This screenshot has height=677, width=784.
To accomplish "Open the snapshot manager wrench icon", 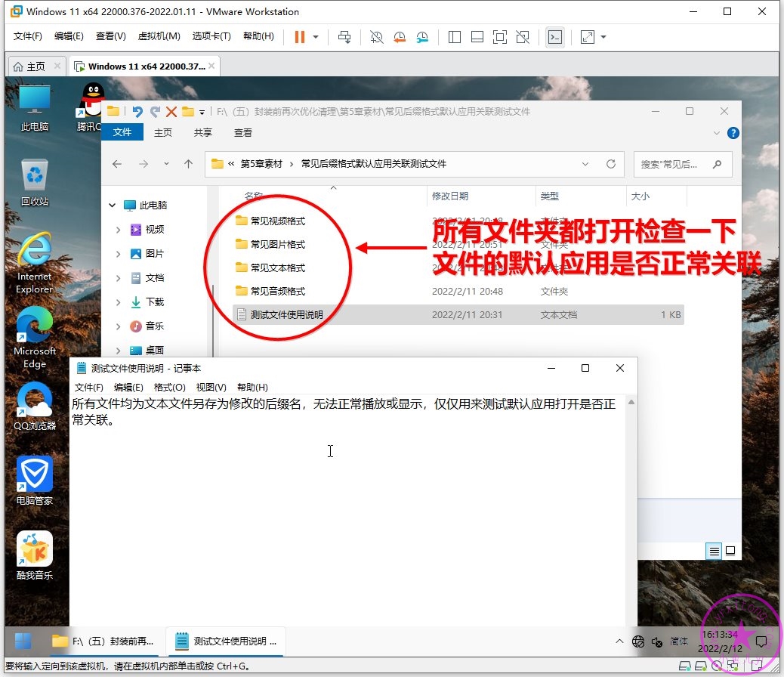I will (422, 36).
